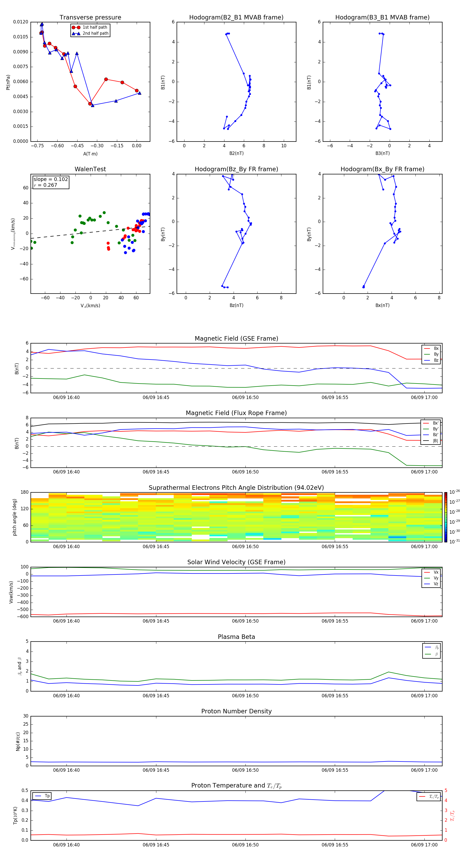Click the 'Vsw(km/s)' axis label

tap(11, 592)
